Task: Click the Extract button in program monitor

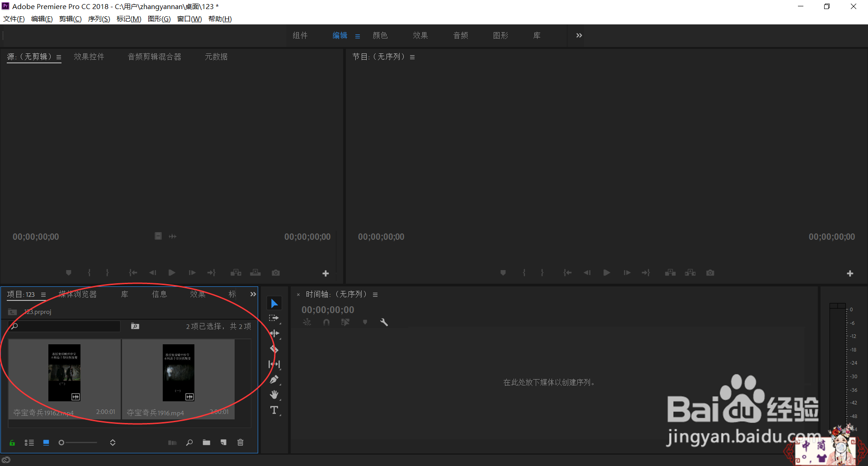Action: pos(690,273)
